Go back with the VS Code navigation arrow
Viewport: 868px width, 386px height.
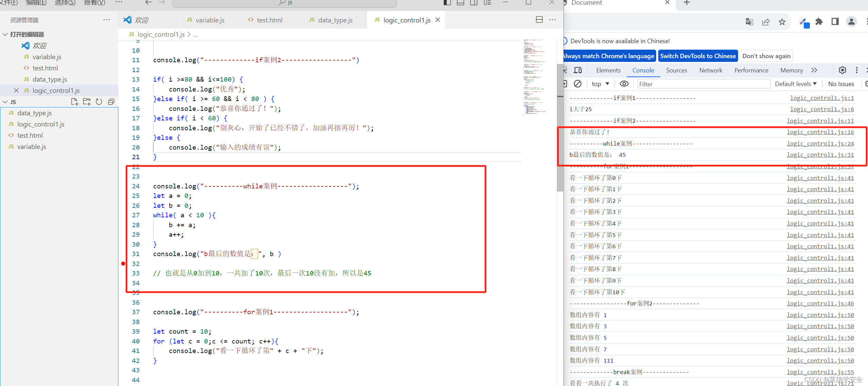(x=148, y=2)
